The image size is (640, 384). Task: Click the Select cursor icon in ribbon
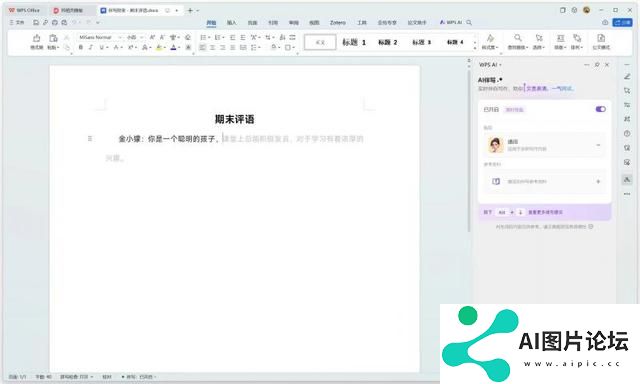click(x=539, y=38)
